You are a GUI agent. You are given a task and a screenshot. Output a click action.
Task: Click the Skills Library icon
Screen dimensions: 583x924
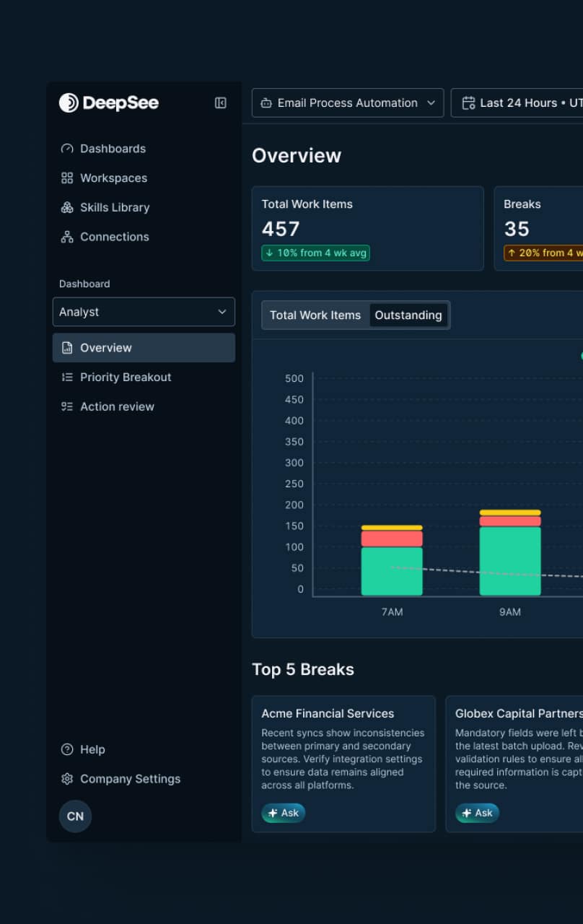67,208
